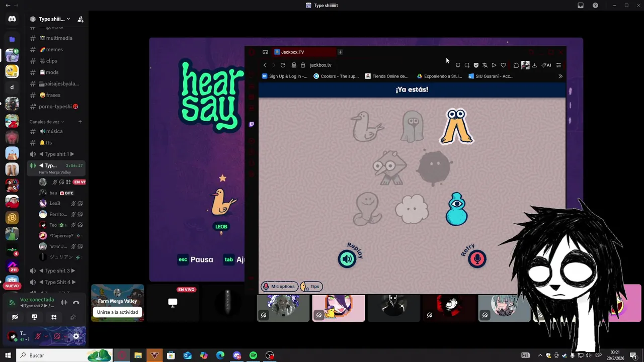
Task: Open activities launcher icon in voice panel
Action: coord(54,317)
